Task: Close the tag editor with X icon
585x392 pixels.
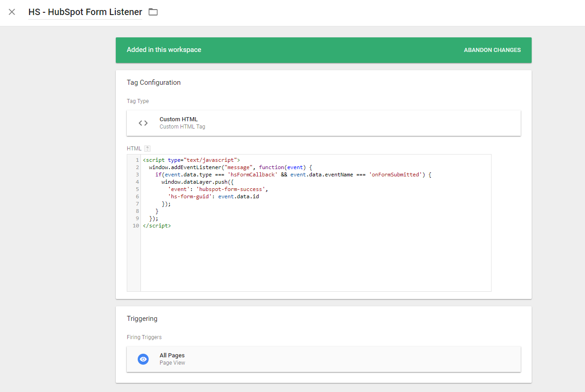Action: [x=12, y=12]
